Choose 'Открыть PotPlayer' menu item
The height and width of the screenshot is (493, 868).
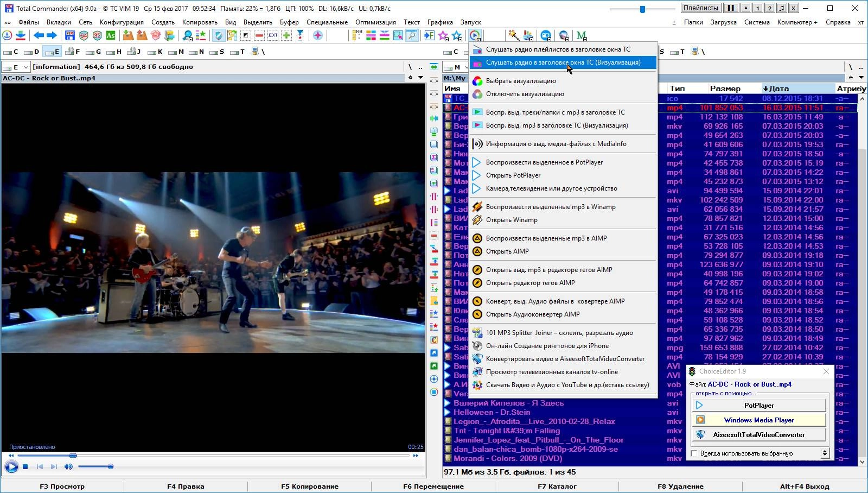point(563,175)
